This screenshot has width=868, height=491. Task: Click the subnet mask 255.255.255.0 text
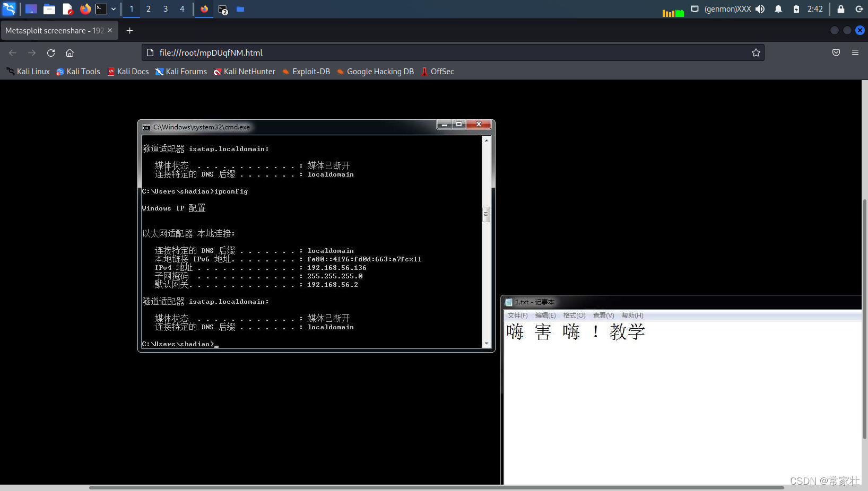coord(335,276)
